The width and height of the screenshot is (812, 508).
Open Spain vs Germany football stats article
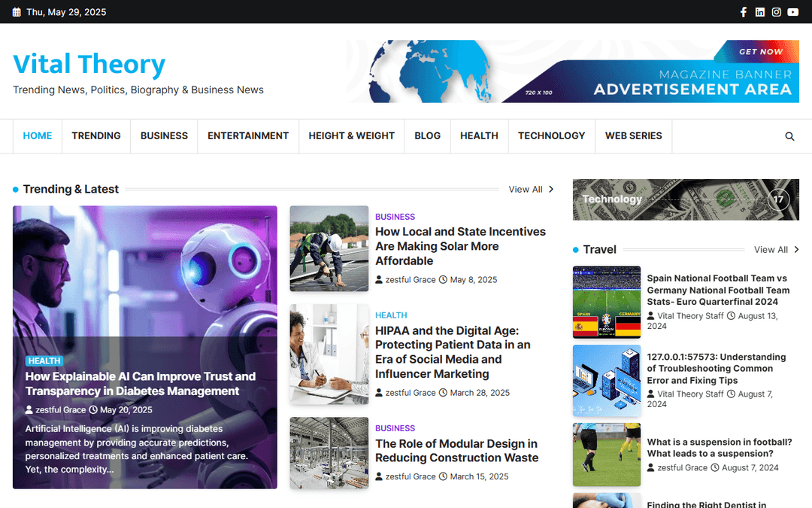click(x=718, y=290)
